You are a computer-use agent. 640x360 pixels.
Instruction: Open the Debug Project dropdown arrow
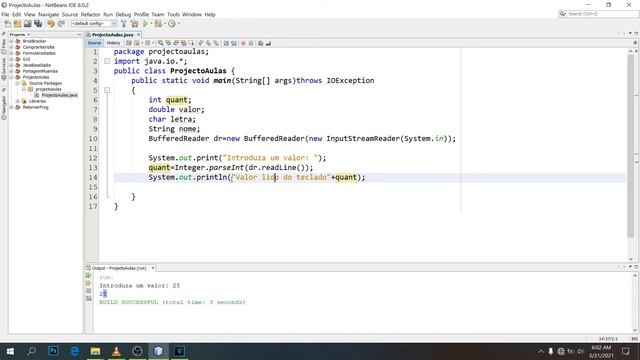tap(164, 24)
